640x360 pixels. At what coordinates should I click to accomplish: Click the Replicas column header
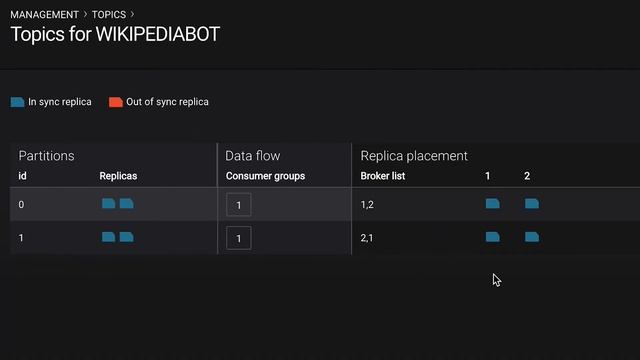click(x=118, y=176)
